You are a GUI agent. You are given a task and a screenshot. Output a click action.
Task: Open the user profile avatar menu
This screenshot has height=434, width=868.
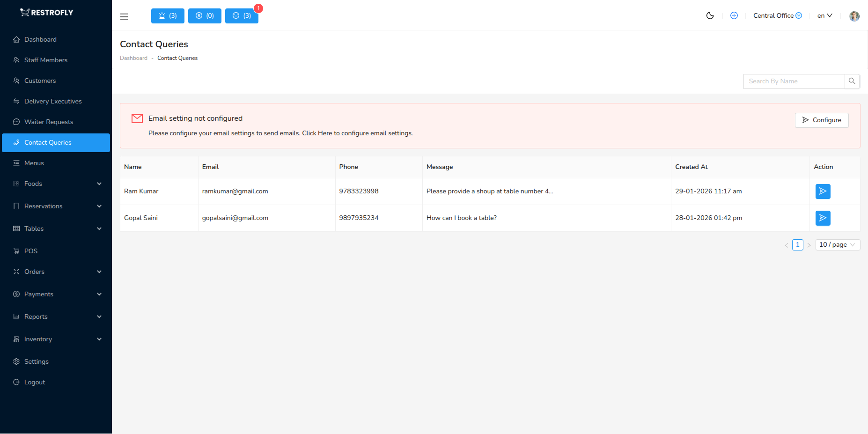854,15
